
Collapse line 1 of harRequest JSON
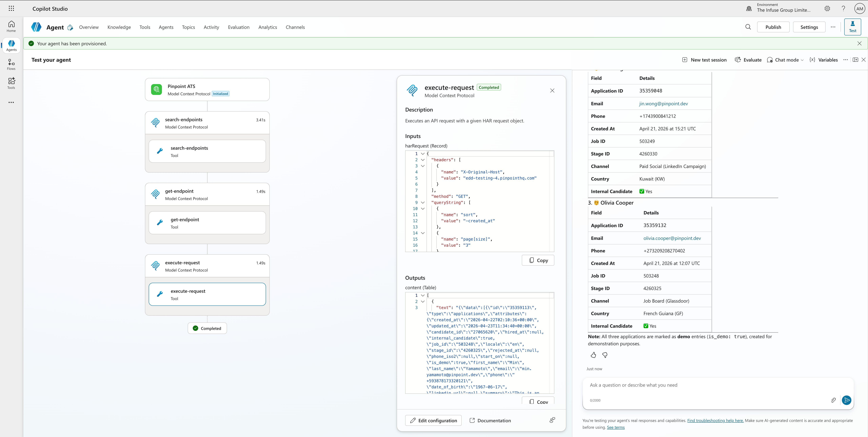pos(422,154)
